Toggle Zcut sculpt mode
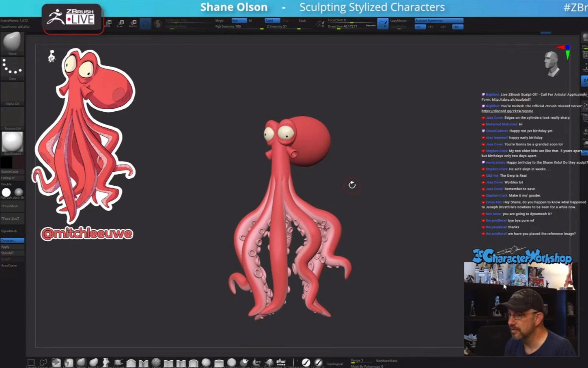This screenshot has height=368, width=588. click(x=285, y=21)
